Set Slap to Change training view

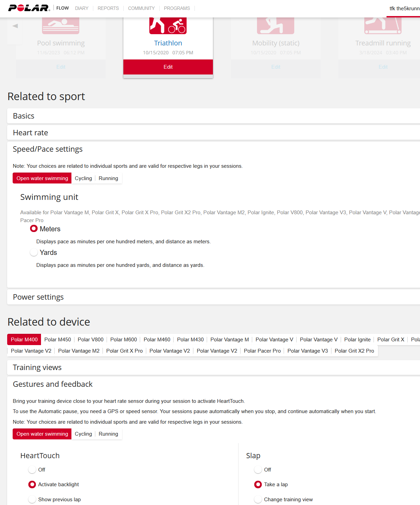click(258, 500)
